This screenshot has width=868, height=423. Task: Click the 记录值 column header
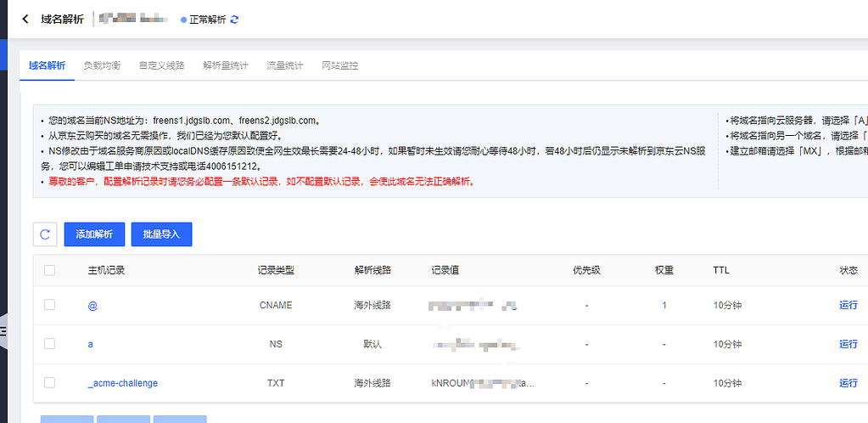(445, 271)
